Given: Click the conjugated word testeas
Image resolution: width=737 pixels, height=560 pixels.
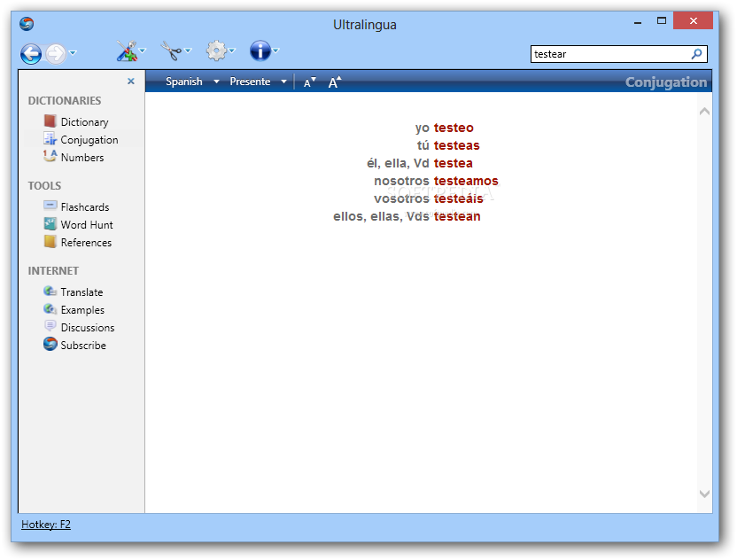Looking at the screenshot, I should 456,146.
